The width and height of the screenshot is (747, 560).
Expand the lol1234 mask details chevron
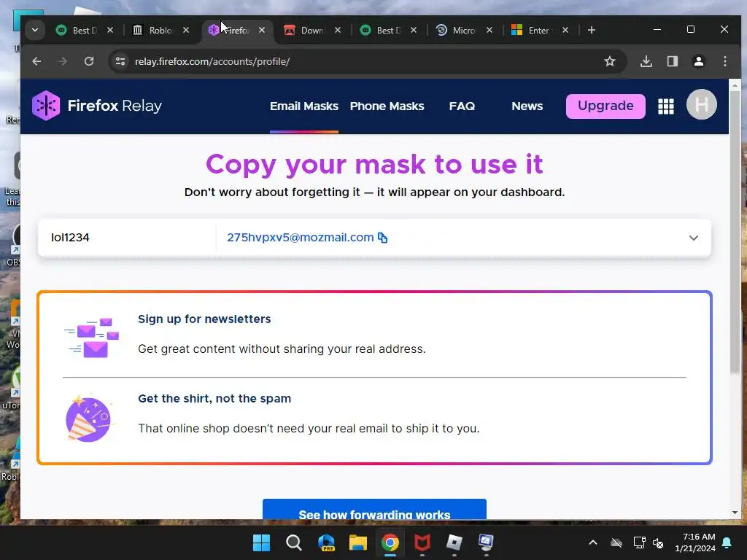point(694,238)
